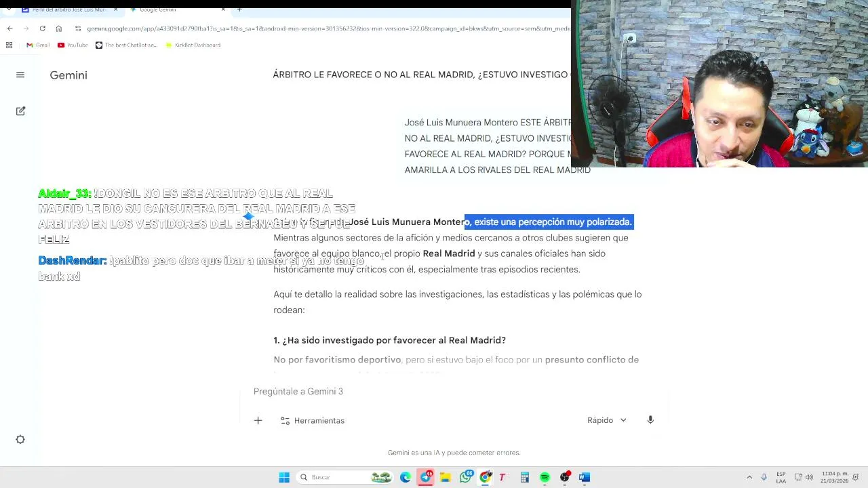
Task: Click the gemini.google.com address bar URL
Action: coord(328,28)
